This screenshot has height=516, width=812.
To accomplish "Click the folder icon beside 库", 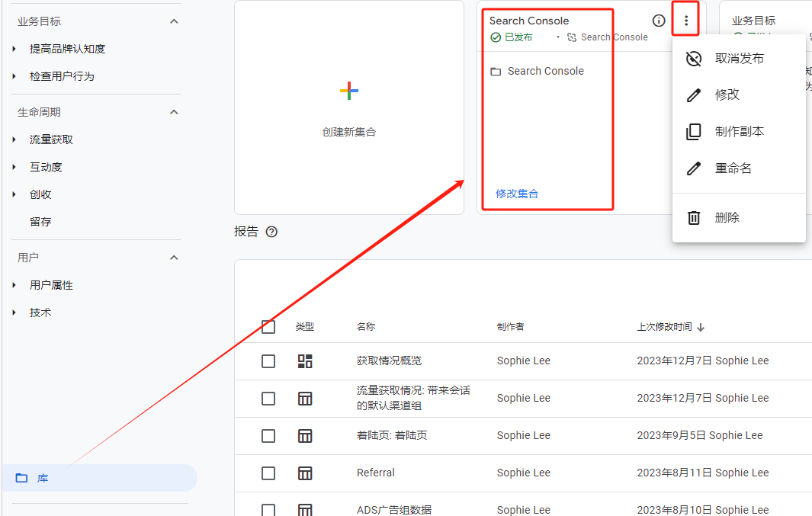I will point(22,478).
